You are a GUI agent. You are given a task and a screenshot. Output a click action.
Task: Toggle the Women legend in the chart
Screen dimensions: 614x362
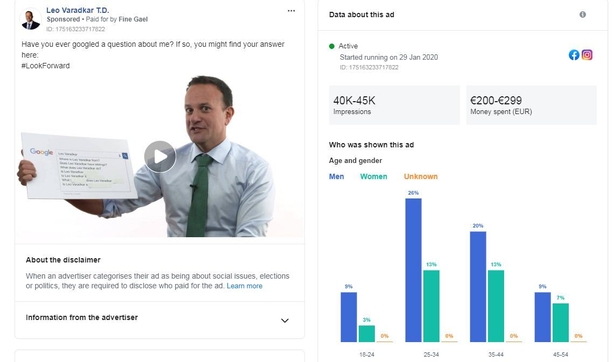pos(374,177)
